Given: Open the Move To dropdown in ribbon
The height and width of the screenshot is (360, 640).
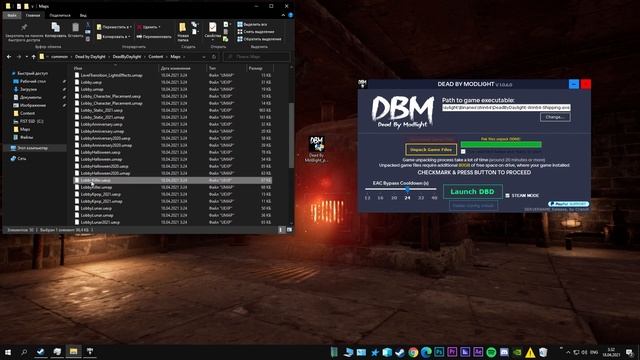Looking at the screenshot, I should click(x=113, y=27).
